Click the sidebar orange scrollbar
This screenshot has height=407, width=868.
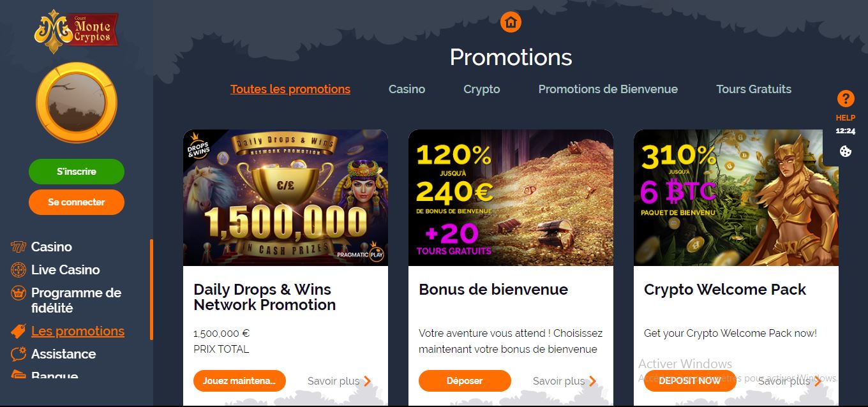(x=151, y=290)
